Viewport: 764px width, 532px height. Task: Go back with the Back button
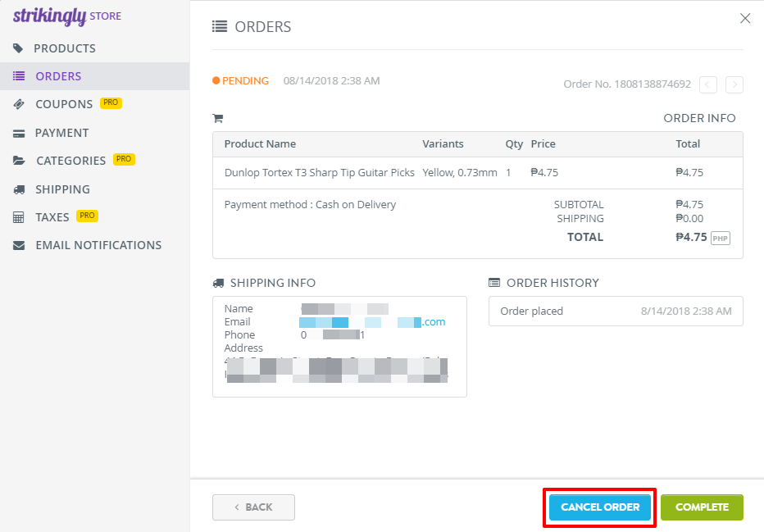[253, 507]
